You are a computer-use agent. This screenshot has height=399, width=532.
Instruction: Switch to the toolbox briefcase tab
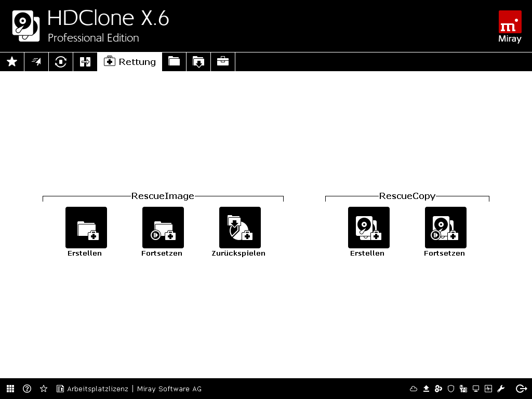coord(223,62)
